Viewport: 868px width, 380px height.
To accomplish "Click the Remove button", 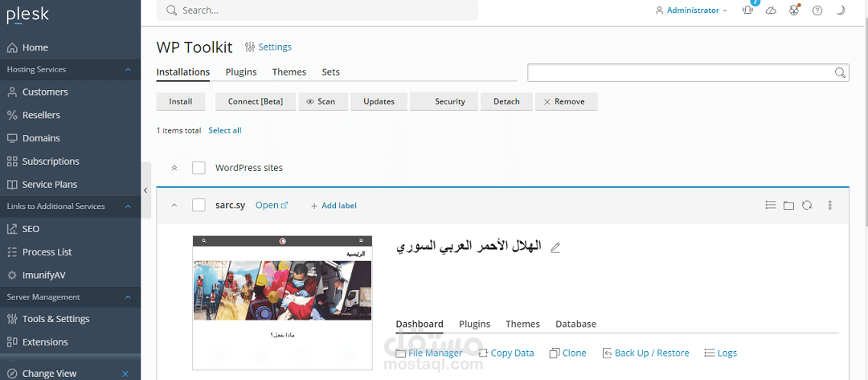I will [567, 102].
